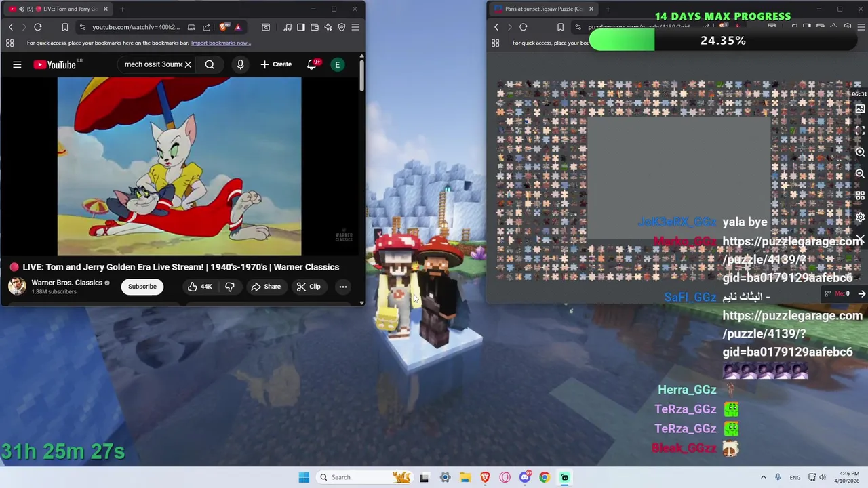Open Brave Rewards triangle icon in YouTube window

pos(237,27)
